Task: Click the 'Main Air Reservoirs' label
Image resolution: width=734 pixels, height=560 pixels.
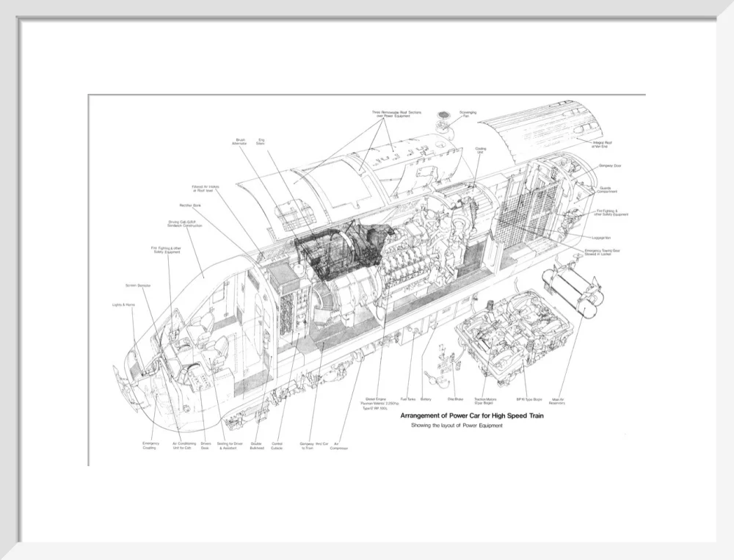Action: 557,401
